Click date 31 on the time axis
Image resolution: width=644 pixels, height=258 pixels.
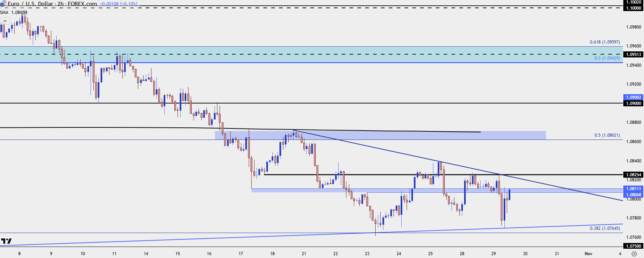pos(557,254)
